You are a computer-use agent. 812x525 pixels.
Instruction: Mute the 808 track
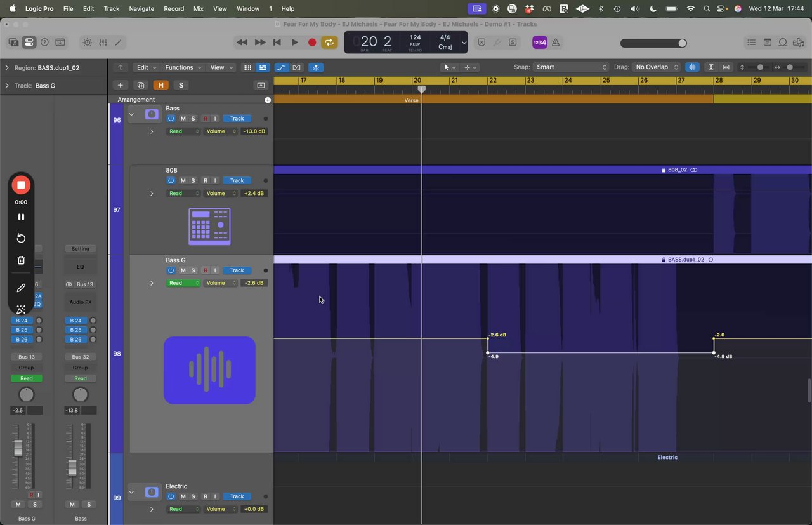click(x=183, y=180)
